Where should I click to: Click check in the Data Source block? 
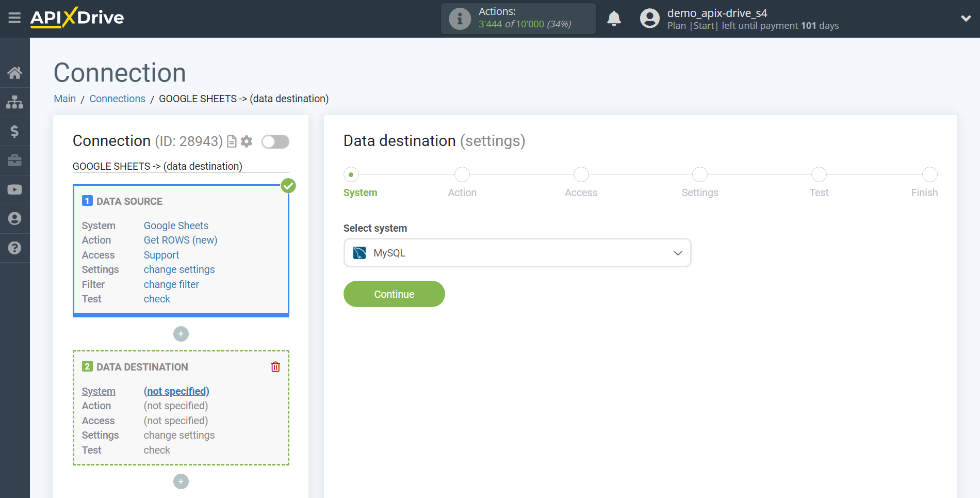tap(157, 299)
